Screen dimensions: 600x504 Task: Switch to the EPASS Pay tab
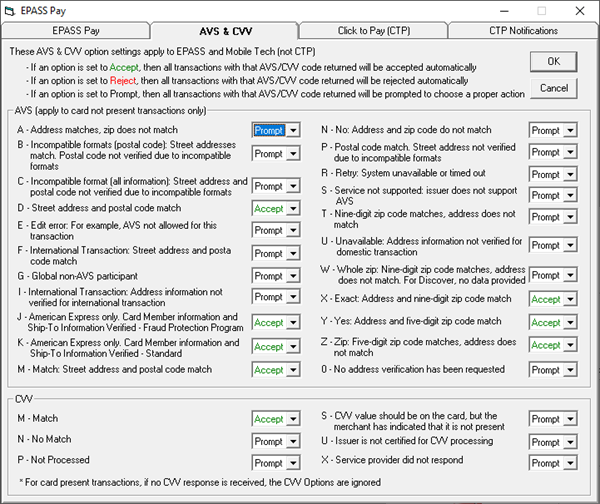click(76, 31)
